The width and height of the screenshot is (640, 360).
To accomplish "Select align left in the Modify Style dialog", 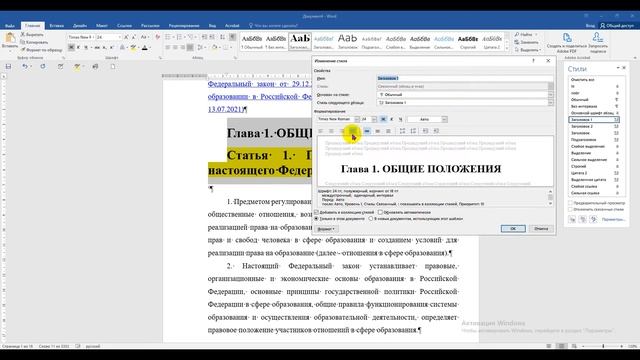I will pyautogui.click(x=320, y=131).
